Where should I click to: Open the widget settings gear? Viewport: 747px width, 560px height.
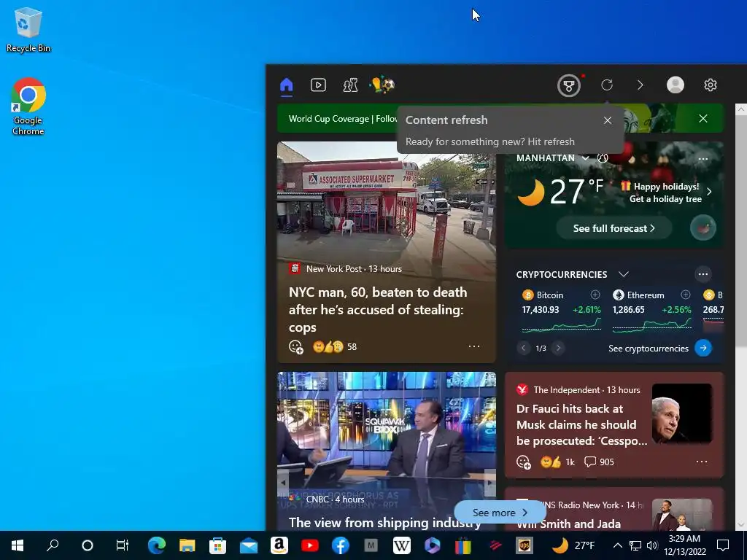pyautogui.click(x=711, y=85)
